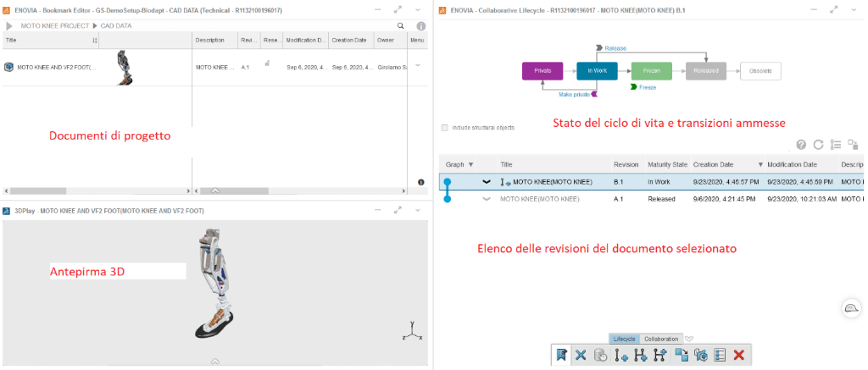Click the XYZ axis triad in the 3D view

[x=413, y=331]
